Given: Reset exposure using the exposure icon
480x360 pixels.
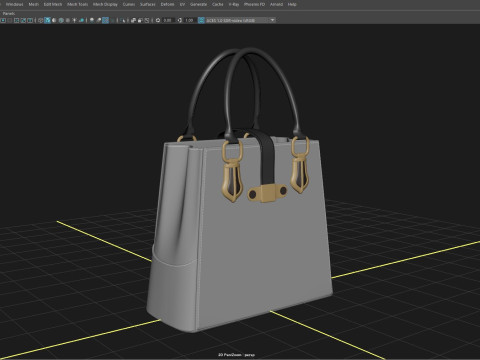Looking at the screenshot, I should point(158,20).
